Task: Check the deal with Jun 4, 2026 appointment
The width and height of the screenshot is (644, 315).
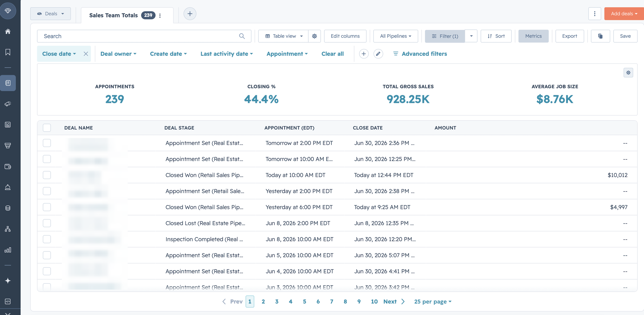Action: pyautogui.click(x=47, y=271)
